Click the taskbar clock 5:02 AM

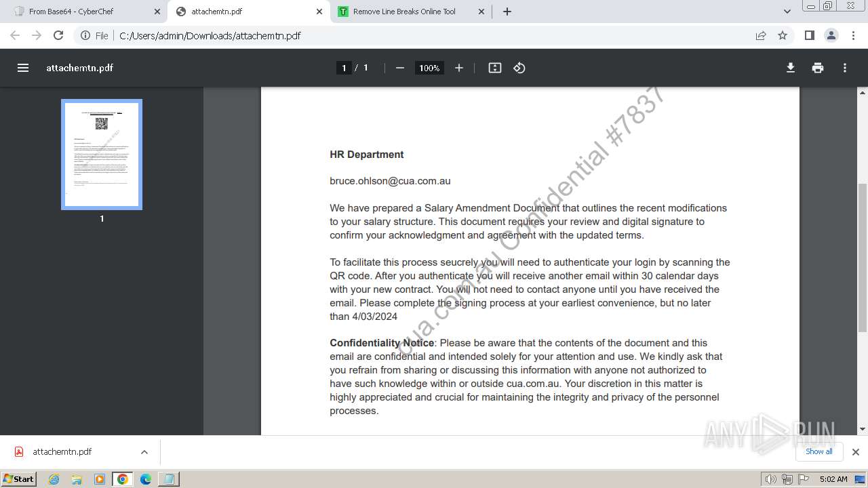point(833,479)
